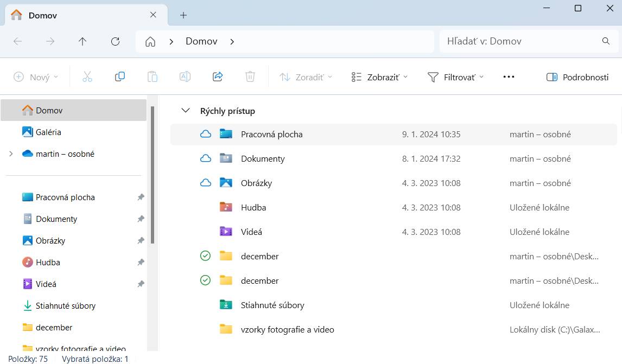The height and width of the screenshot is (364, 622).
Task: Maximize the File Explorer window
Action: click(x=578, y=8)
